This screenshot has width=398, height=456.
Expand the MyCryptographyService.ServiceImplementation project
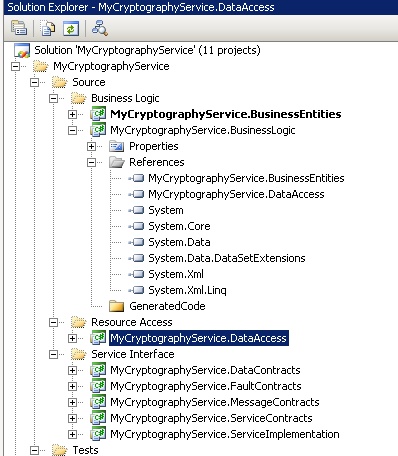pyautogui.click(x=72, y=434)
